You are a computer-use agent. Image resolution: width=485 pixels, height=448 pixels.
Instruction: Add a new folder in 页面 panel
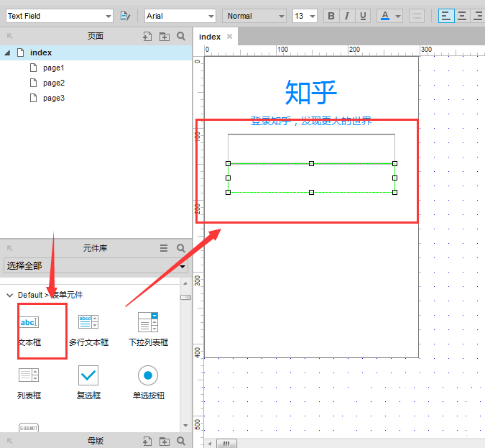point(165,37)
